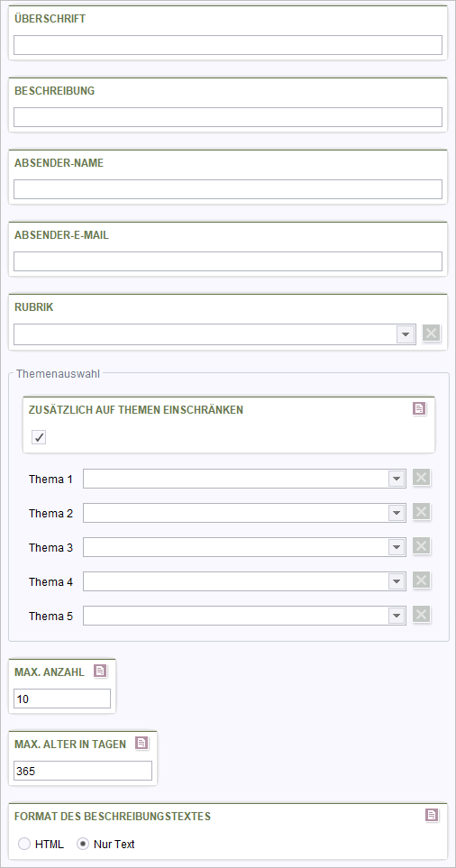Select the HTML radio button
Screen dimensions: 456x868
[x=24, y=845]
